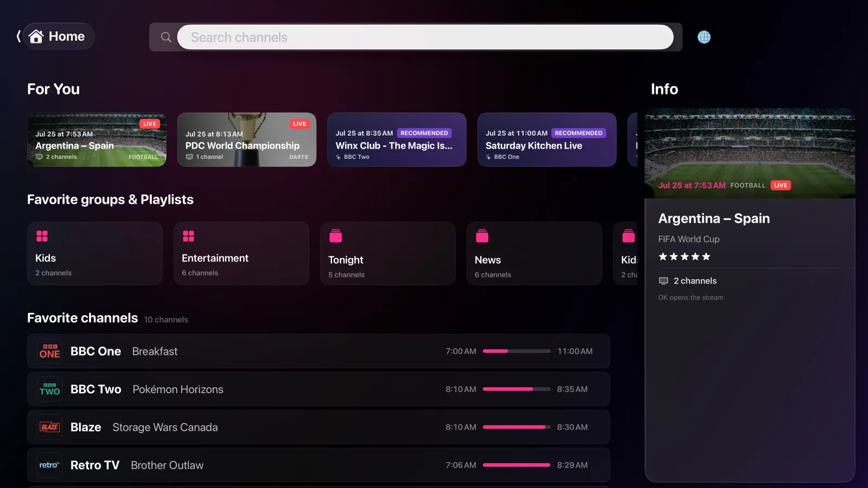Click BBC One Breakfast progress bar

tap(516, 351)
